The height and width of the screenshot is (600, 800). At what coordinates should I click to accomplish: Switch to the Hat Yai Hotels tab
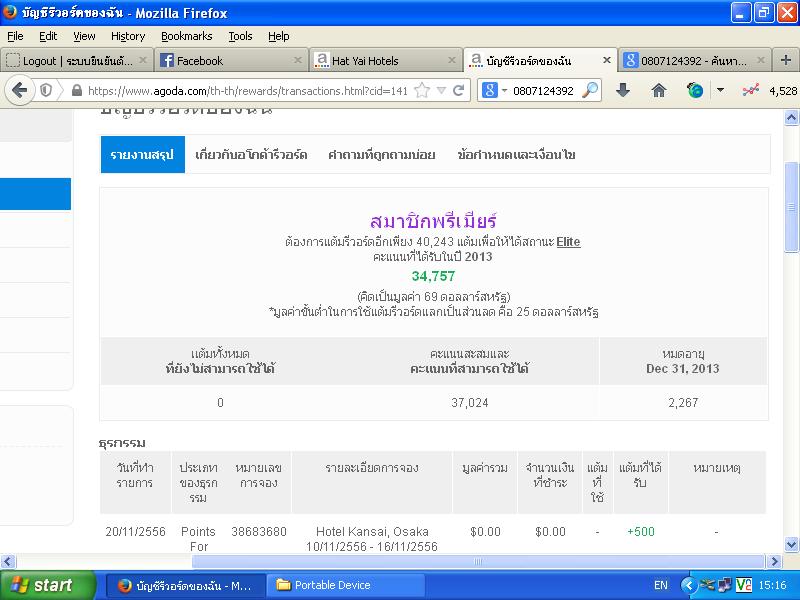[x=386, y=60]
